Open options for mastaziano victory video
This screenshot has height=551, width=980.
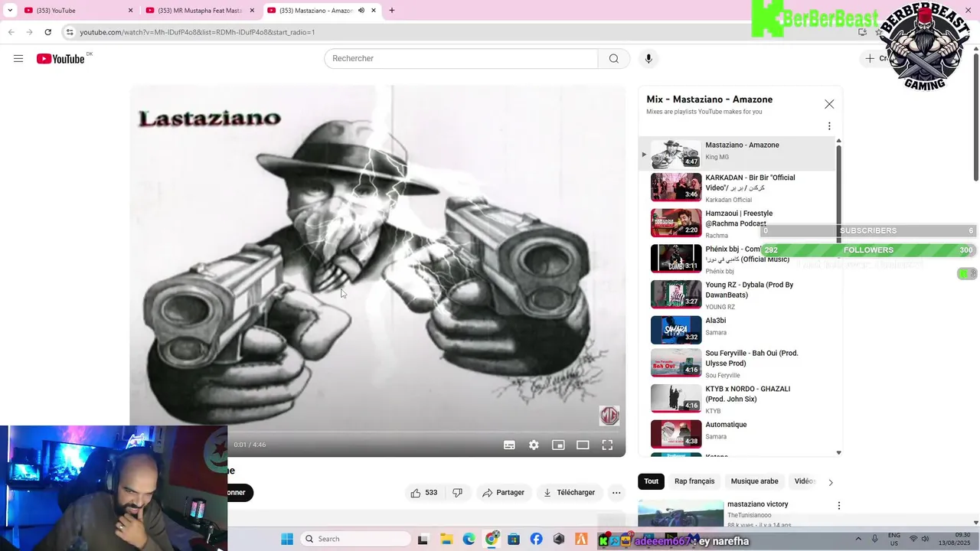point(838,506)
